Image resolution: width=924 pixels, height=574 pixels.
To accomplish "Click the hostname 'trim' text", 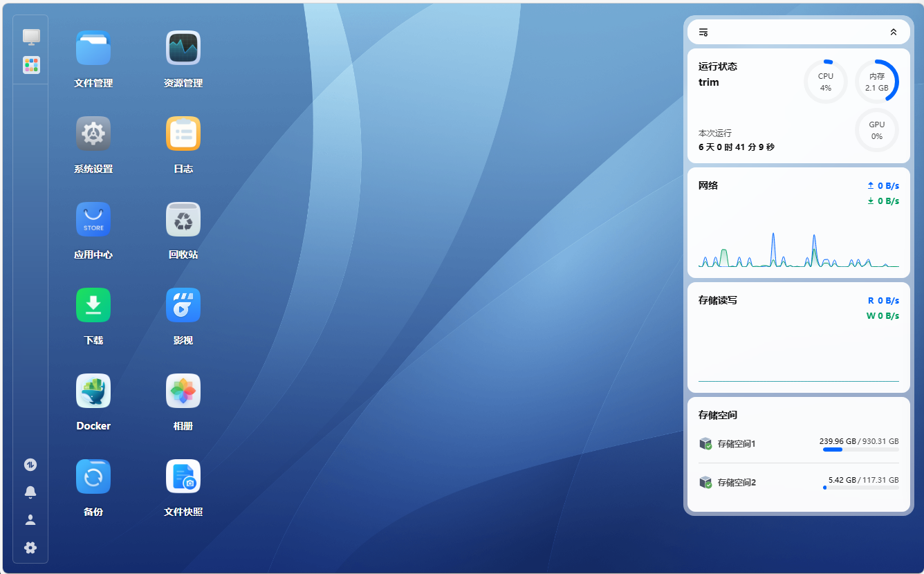I will (x=709, y=82).
